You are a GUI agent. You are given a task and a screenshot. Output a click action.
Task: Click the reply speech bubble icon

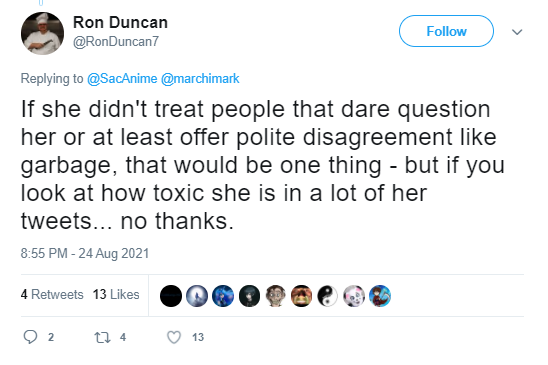[x=30, y=337]
